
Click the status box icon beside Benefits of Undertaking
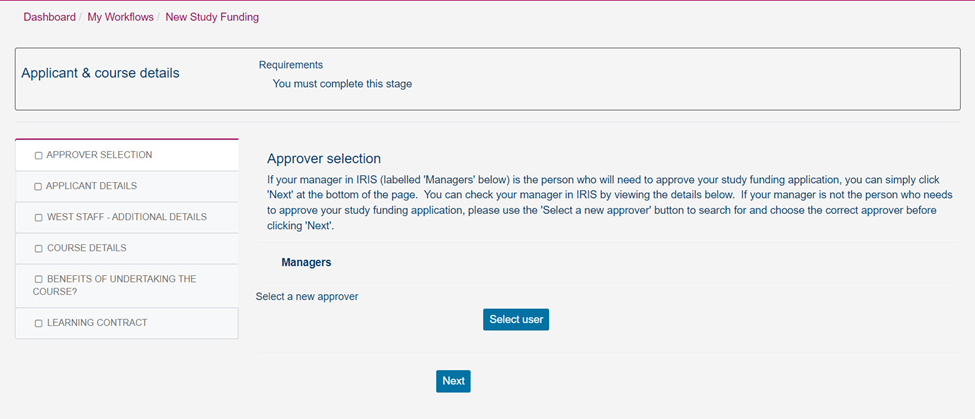(x=38, y=279)
